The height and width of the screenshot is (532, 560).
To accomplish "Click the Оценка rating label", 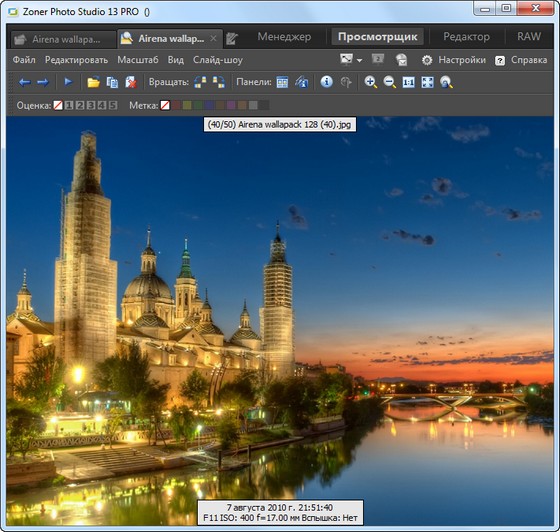I will [34, 105].
